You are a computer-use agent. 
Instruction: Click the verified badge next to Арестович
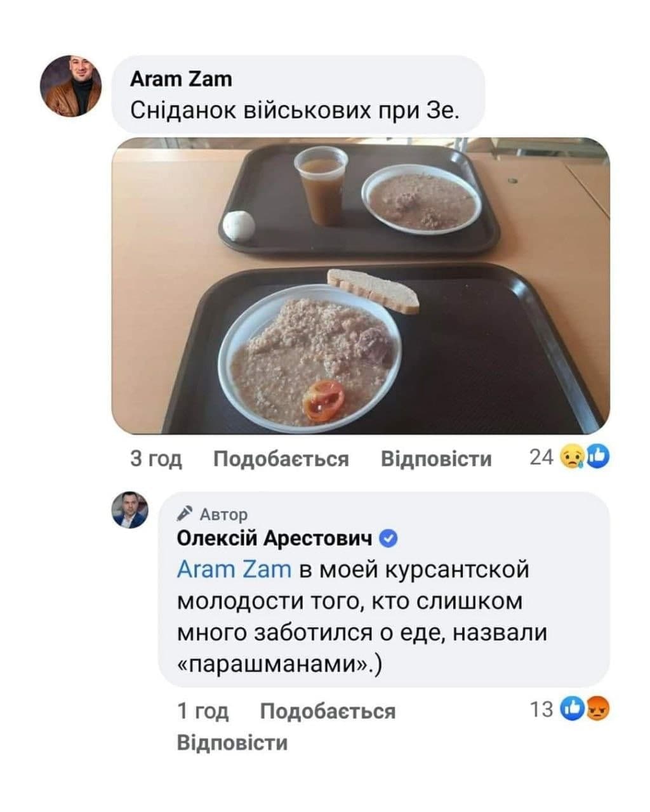coord(388,539)
